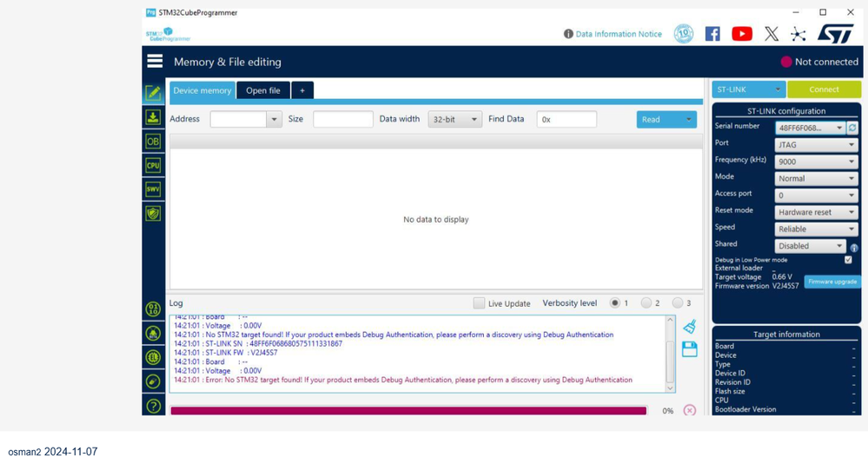This screenshot has width=868, height=458.
Task: Open ST Facebook page icon
Action: pyautogui.click(x=712, y=34)
